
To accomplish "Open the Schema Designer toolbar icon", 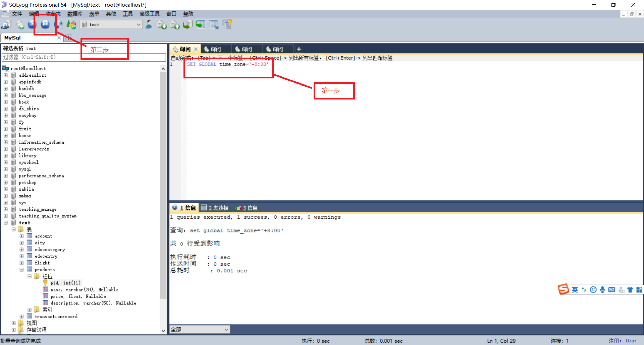I will [x=227, y=24].
